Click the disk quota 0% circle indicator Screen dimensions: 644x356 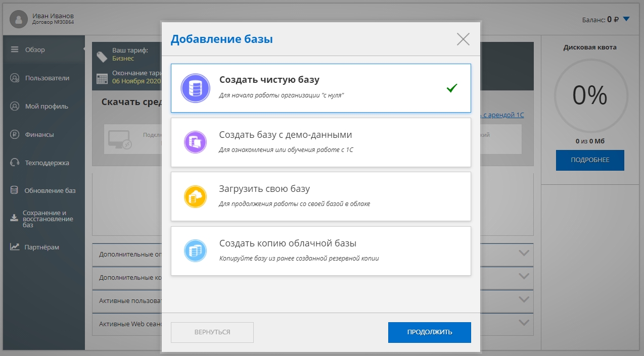pyautogui.click(x=589, y=95)
